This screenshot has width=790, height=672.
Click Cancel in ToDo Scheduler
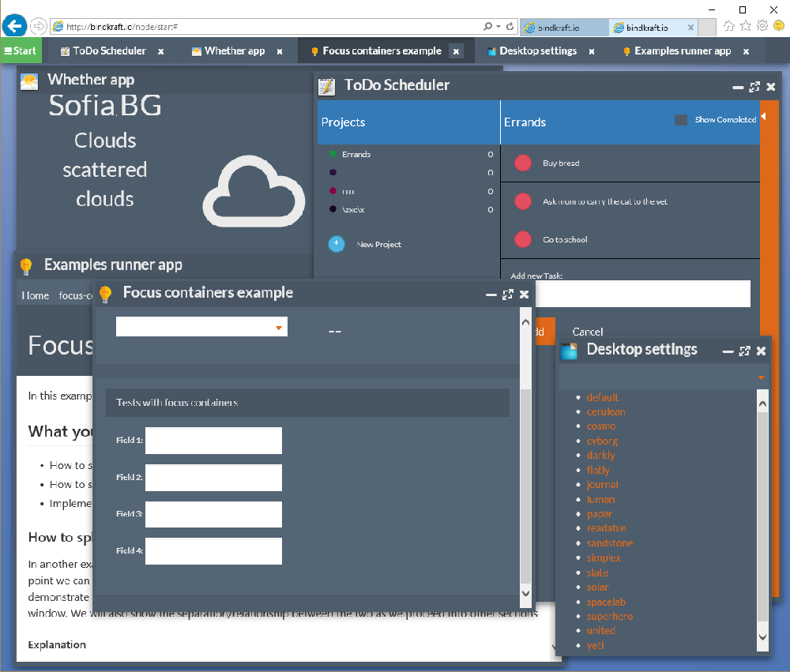point(588,332)
